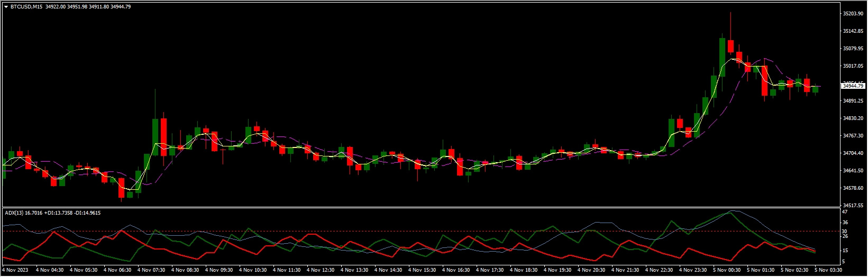Click the 5 Nov 00:30 time label
The height and width of the screenshot is (277, 868).
pos(727,270)
